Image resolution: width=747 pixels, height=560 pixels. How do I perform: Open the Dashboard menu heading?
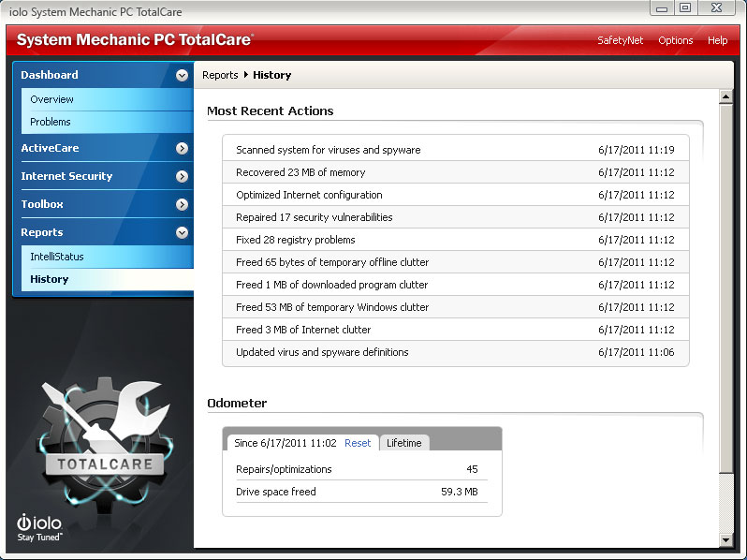coord(50,75)
